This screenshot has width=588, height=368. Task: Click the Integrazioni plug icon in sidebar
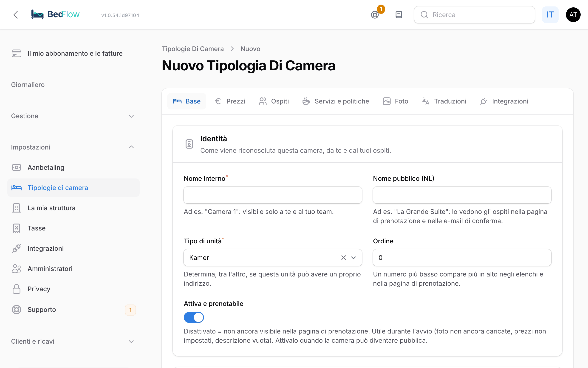tap(17, 248)
